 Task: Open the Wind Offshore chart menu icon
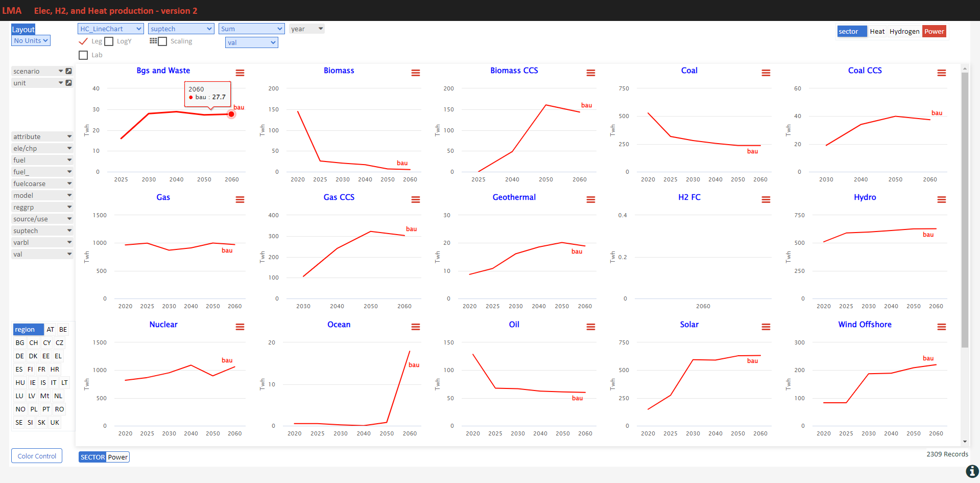[x=942, y=327]
